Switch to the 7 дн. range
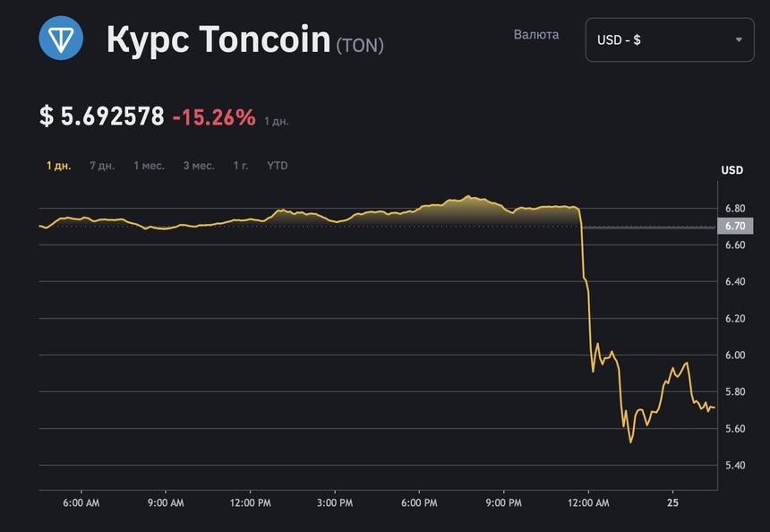770x532 pixels. click(102, 166)
